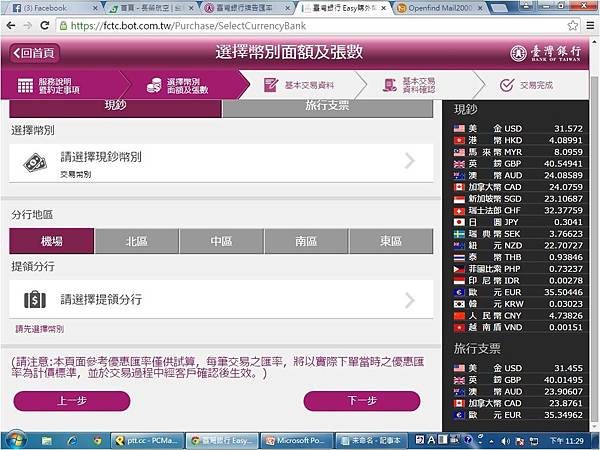Select the 中區 central region
This screenshot has width=600, height=450.
(x=222, y=241)
